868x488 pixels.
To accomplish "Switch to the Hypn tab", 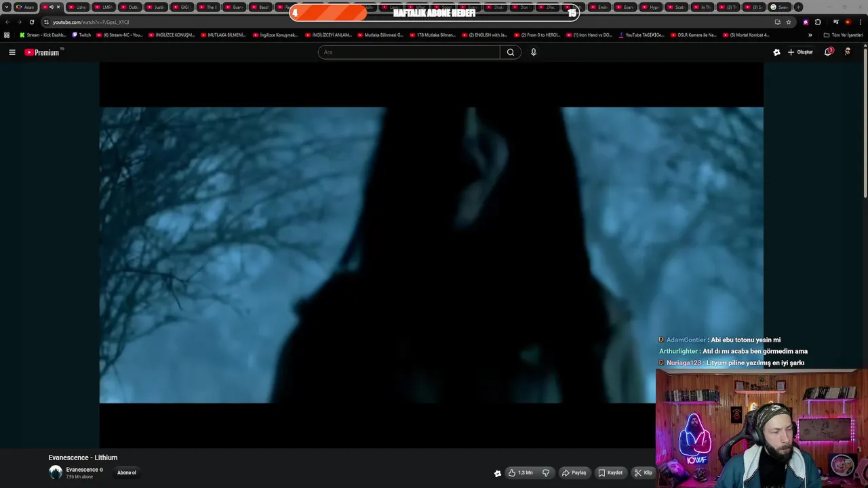I will [x=650, y=7].
